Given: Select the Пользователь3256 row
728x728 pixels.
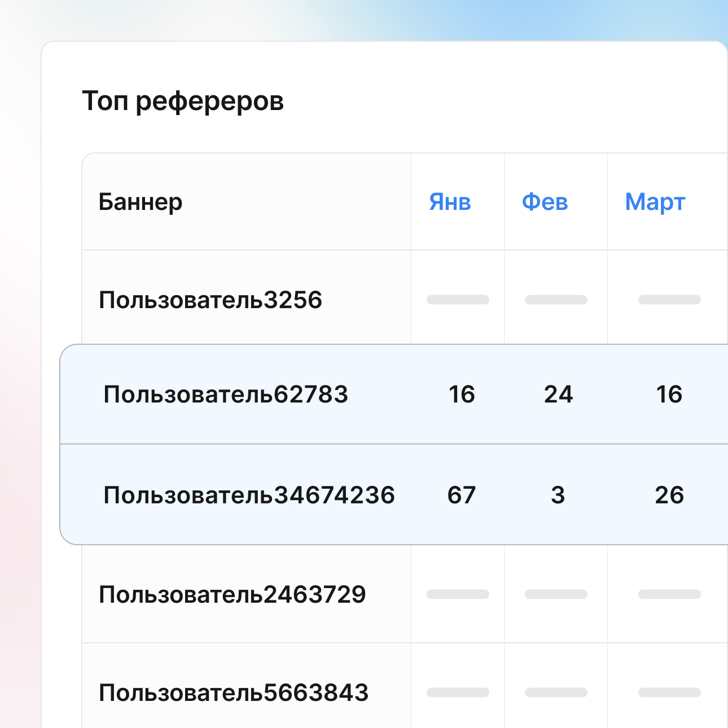Looking at the screenshot, I should click(x=210, y=300).
